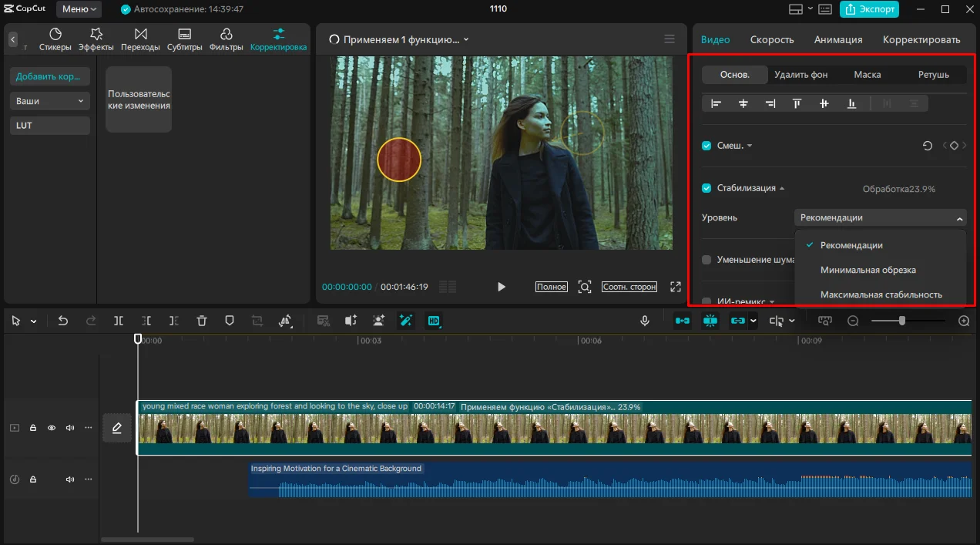The image size is (980, 545).
Task: Click the microphone voiceover record icon
Action: pos(645,321)
